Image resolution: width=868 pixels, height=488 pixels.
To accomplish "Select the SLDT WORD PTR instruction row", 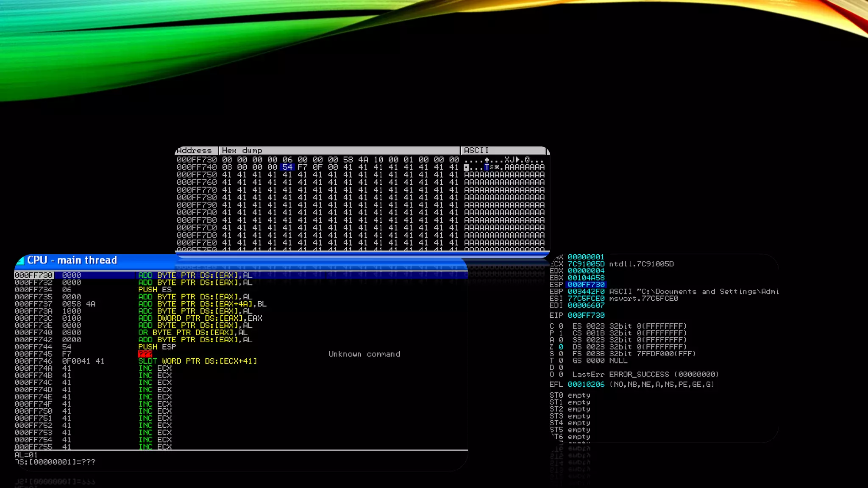I will pyautogui.click(x=198, y=361).
